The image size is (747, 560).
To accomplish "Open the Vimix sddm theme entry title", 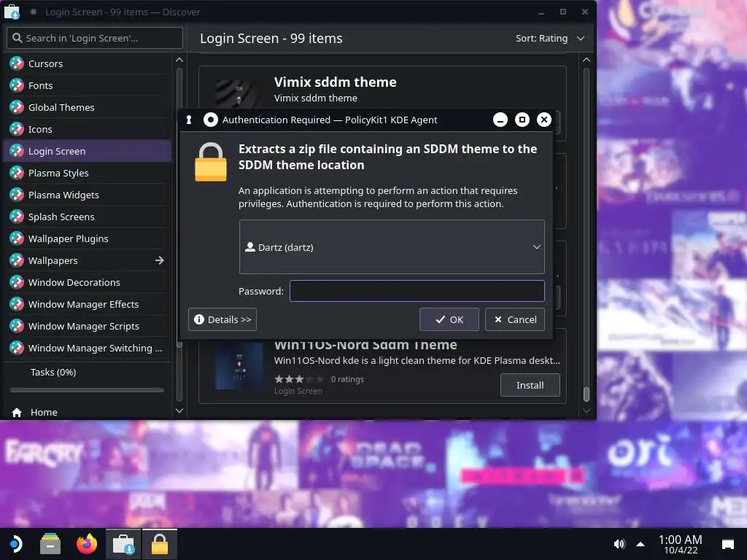I will (335, 82).
